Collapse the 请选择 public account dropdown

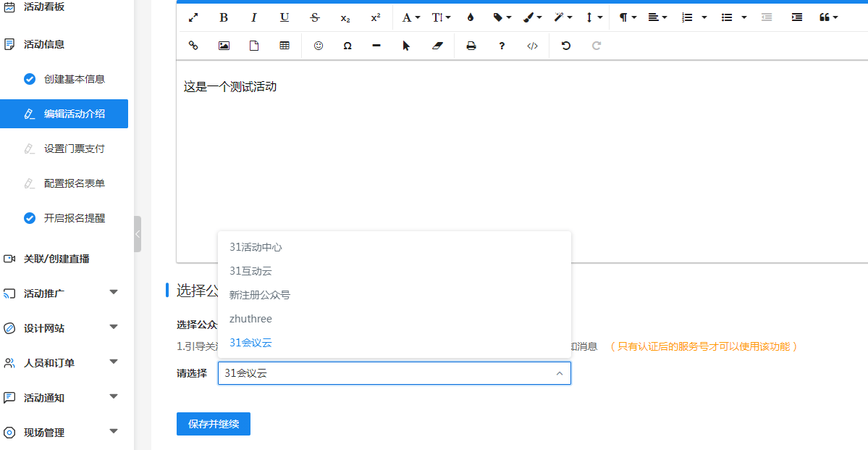coord(559,374)
